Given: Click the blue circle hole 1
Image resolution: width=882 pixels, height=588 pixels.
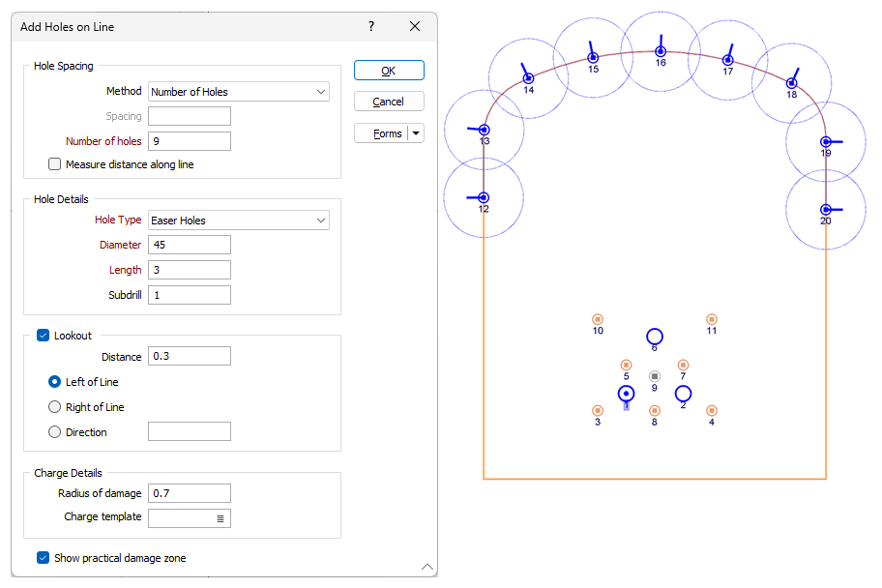Looking at the screenshot, I should [x=626, y=394].
